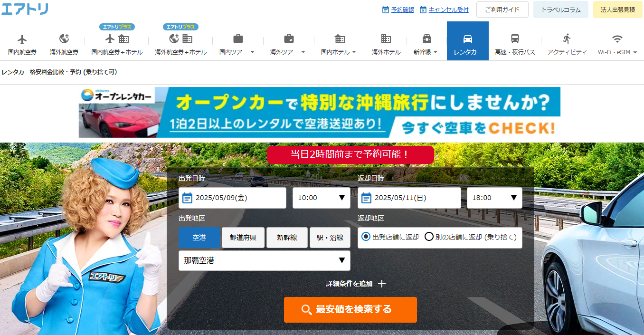Expand the 新幹線 menu arrow
Image resolution: width=644 pixels, height=335 pixels.
tap(436, 52)
